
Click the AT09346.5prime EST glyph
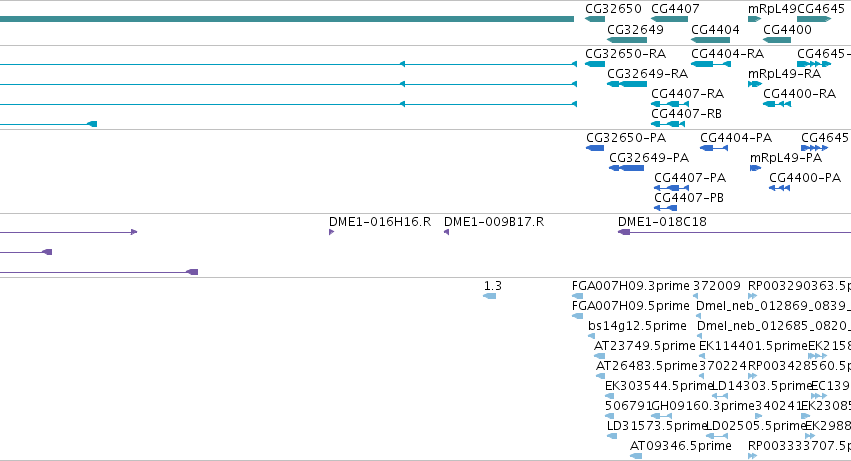pos(636,456)
